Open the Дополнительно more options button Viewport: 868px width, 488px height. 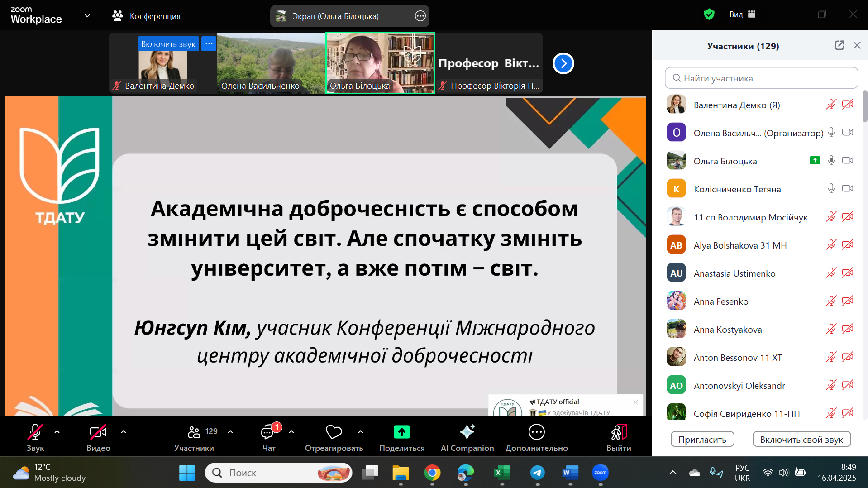pyautogui.click(x=537, y=437)
